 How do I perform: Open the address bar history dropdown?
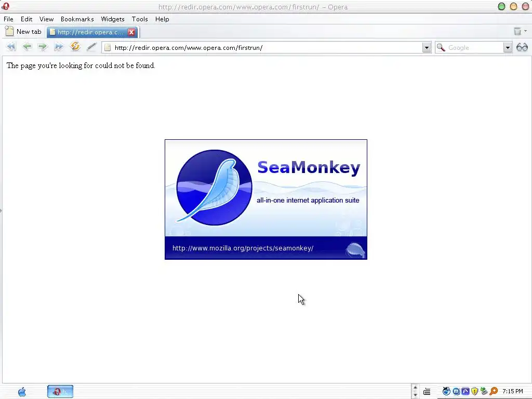point(427,47)
